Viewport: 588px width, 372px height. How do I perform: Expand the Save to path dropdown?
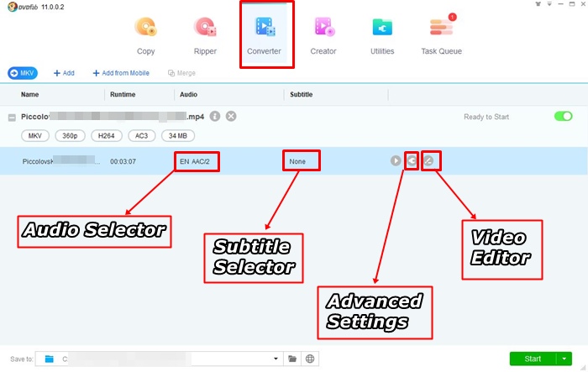coord(276,359)
